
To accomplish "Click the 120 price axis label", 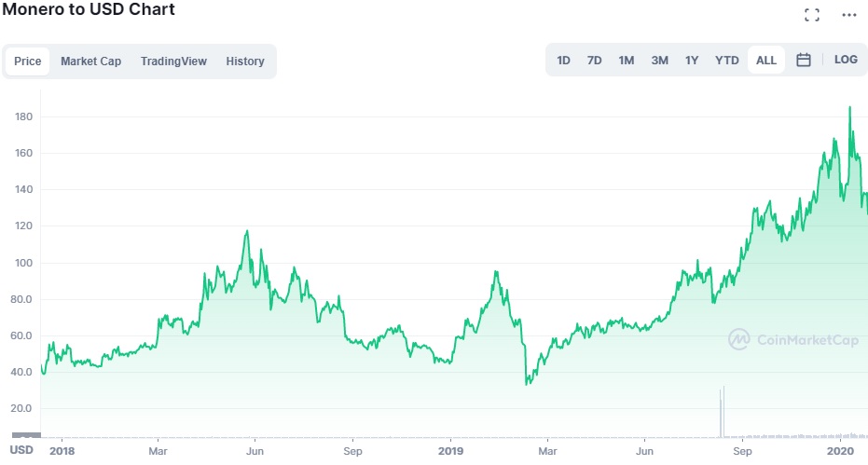I will [24, 226].
